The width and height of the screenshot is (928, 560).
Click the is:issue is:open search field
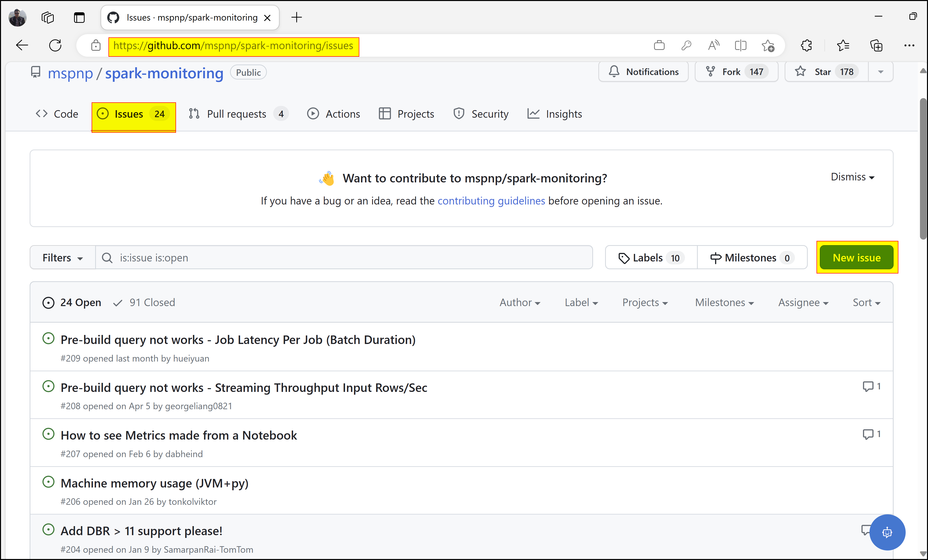tap(344, 257)
